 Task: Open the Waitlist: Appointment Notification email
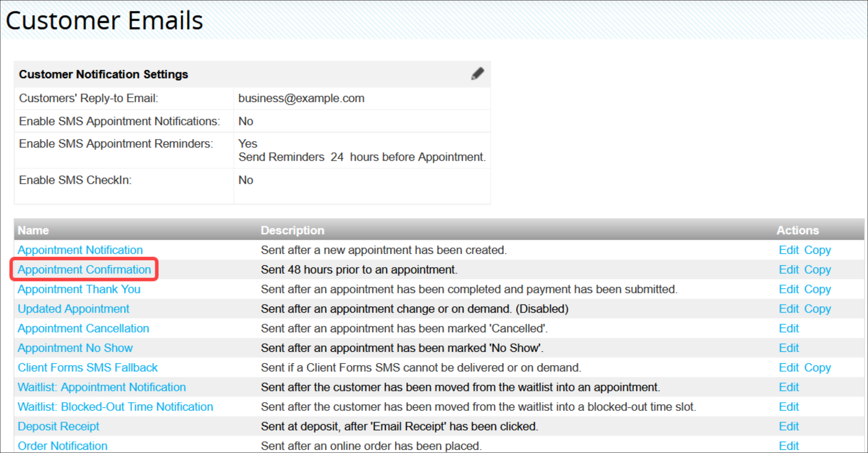pyautogui.click(x=102, y=387)
